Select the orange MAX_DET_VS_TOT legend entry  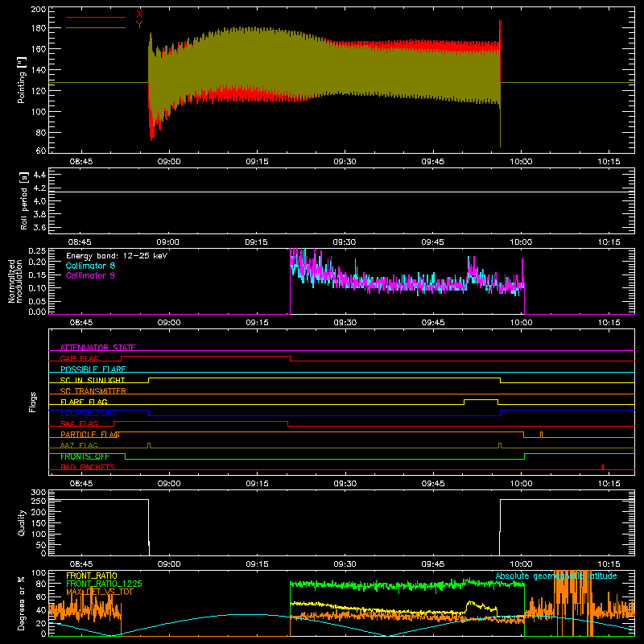click(x=99, y=592)
